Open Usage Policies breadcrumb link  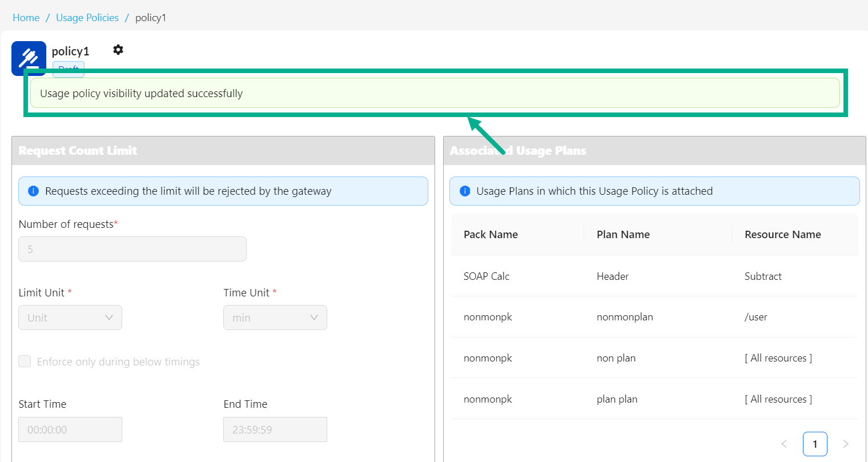click(87, 18)
